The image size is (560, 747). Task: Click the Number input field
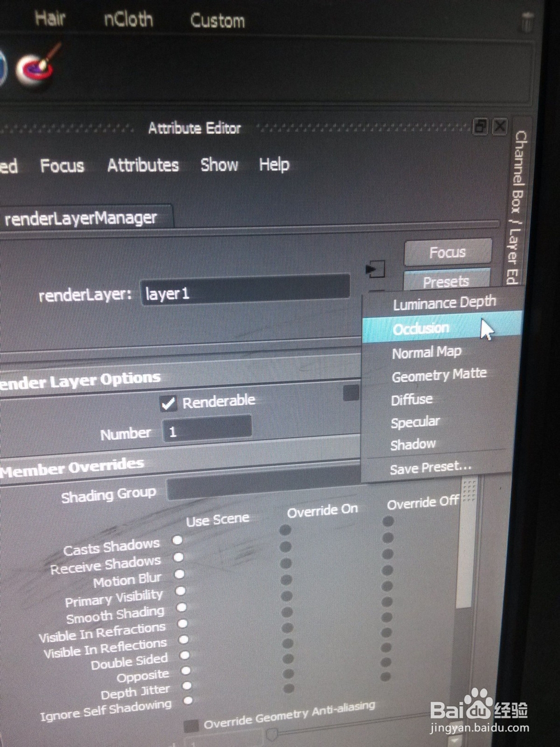[207, 430]
